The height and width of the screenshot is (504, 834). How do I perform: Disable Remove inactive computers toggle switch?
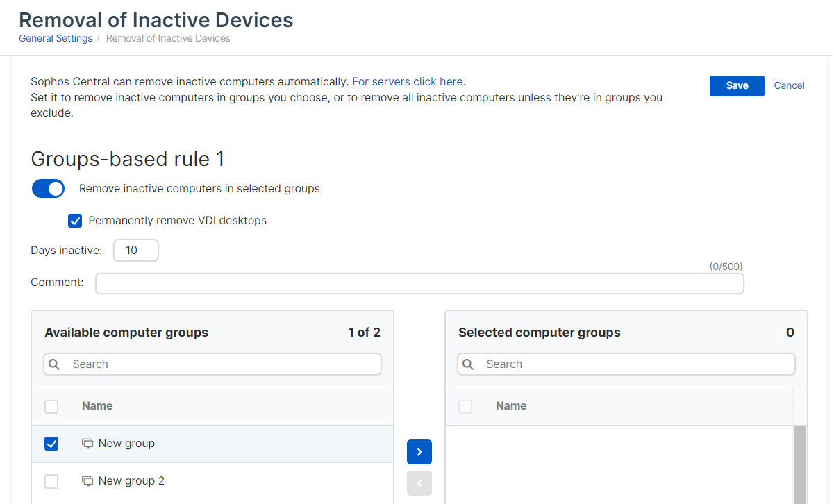coord(48,189)
